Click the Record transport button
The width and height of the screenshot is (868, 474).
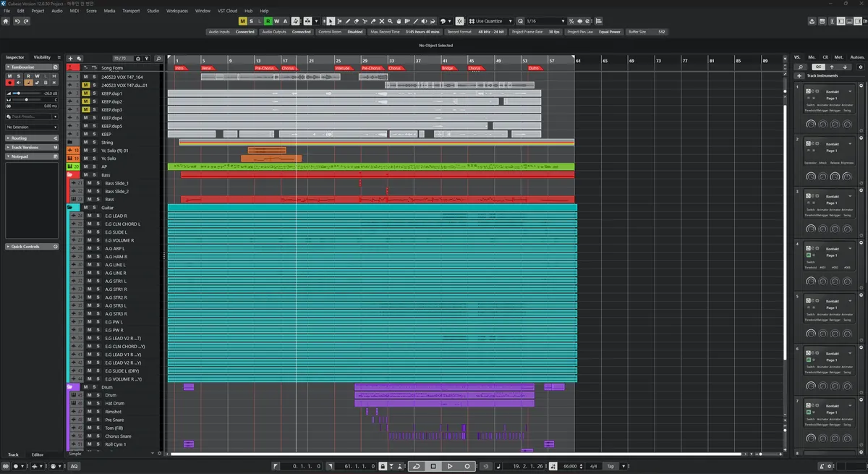[x=467, y=466]
